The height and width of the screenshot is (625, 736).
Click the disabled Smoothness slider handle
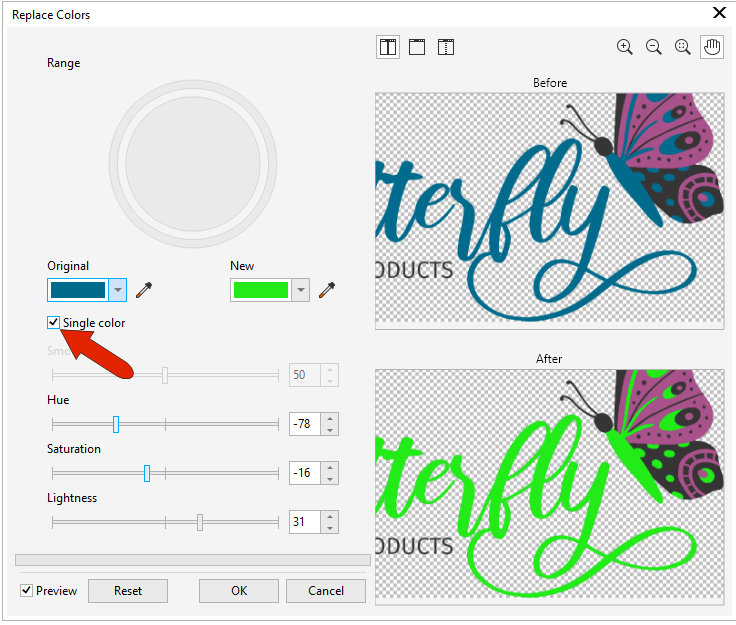(x=165, y=375)
